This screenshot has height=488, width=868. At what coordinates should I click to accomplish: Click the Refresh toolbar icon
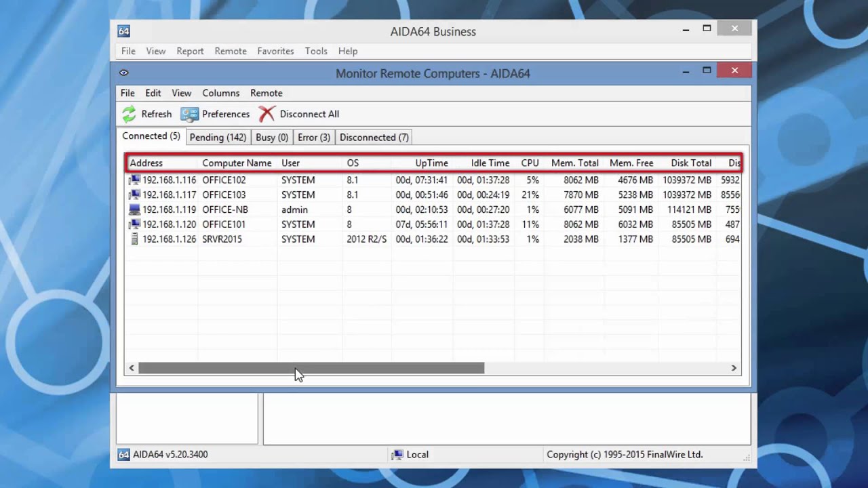click(x=129, y=114)
